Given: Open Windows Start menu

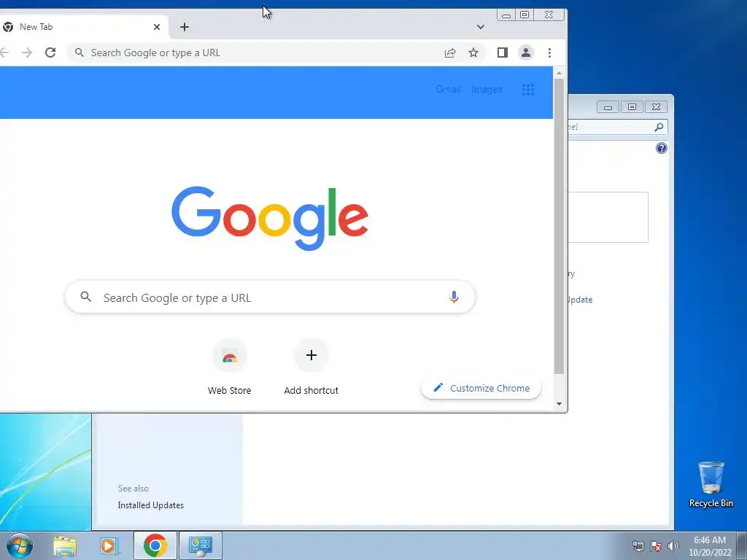Looking at the screenshot, I should click(x=20, y=545).
